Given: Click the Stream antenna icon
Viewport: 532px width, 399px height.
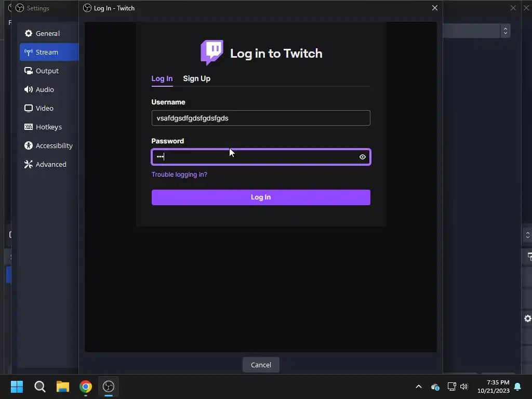Looking at the screenshot, I should click(29, 52).
